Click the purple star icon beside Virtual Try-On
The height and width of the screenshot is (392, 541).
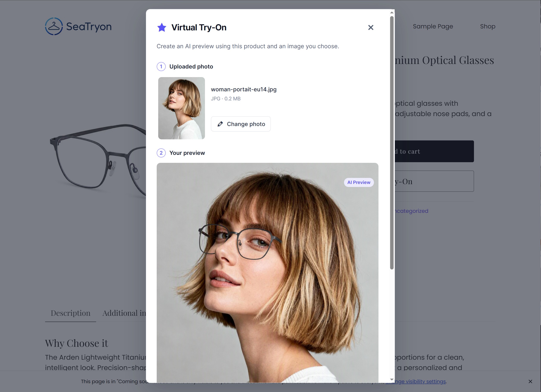[162, 27]
